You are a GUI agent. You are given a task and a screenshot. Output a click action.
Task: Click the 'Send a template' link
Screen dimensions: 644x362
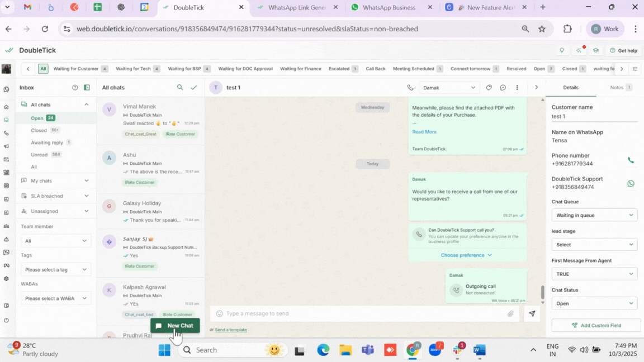tap(231, 330)
